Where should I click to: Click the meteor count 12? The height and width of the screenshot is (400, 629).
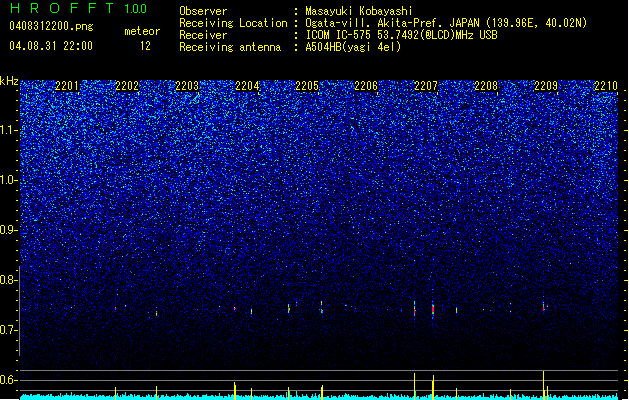(145, 46)
